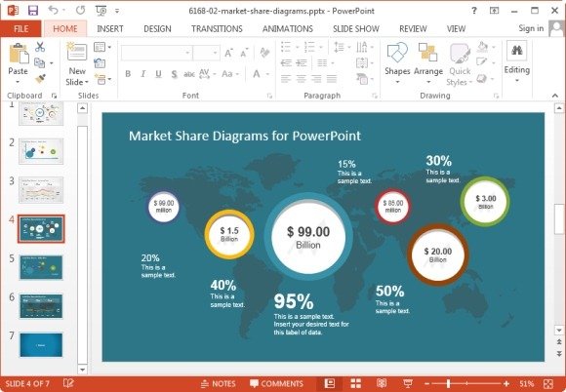Viewport: 566px width, 392px height.
Task: Open Font Color dropdown arrow
Action: click(267, 74)
